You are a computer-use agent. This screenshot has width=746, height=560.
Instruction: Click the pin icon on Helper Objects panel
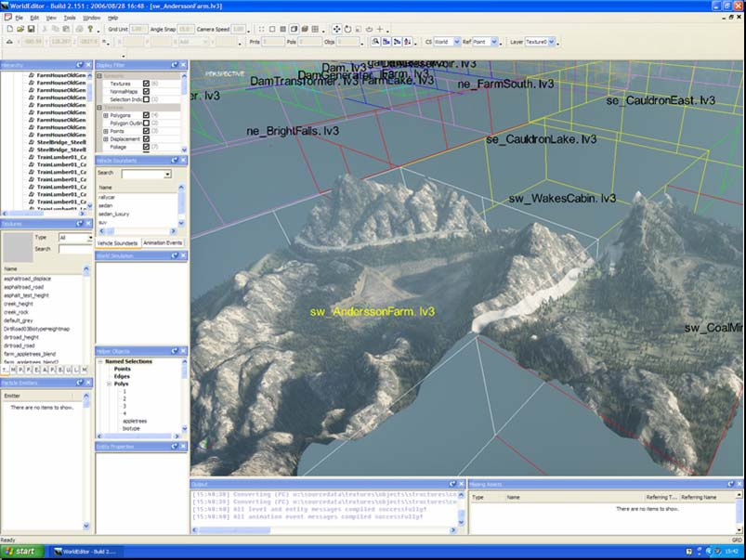point(175,351)
